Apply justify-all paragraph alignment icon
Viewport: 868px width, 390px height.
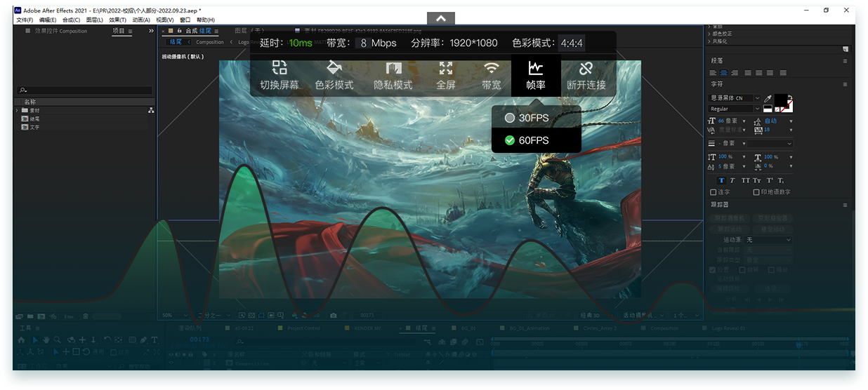[x=784, y=72]
